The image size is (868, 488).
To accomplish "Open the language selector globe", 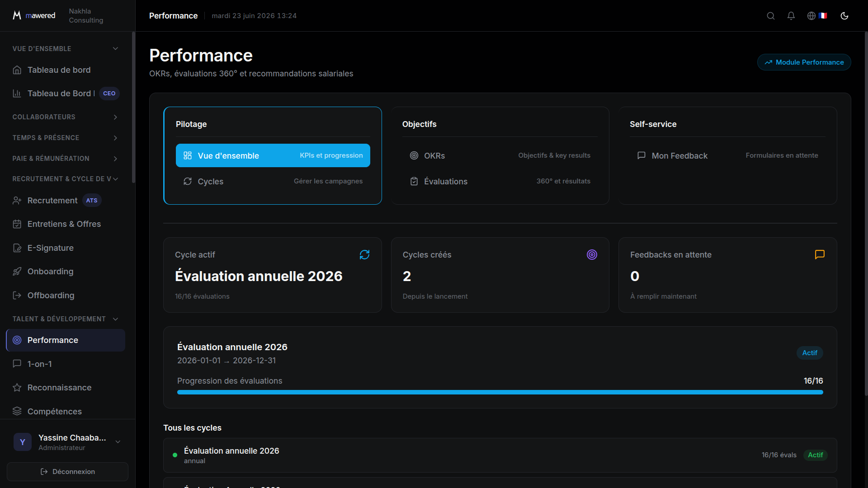I will 811,16.
